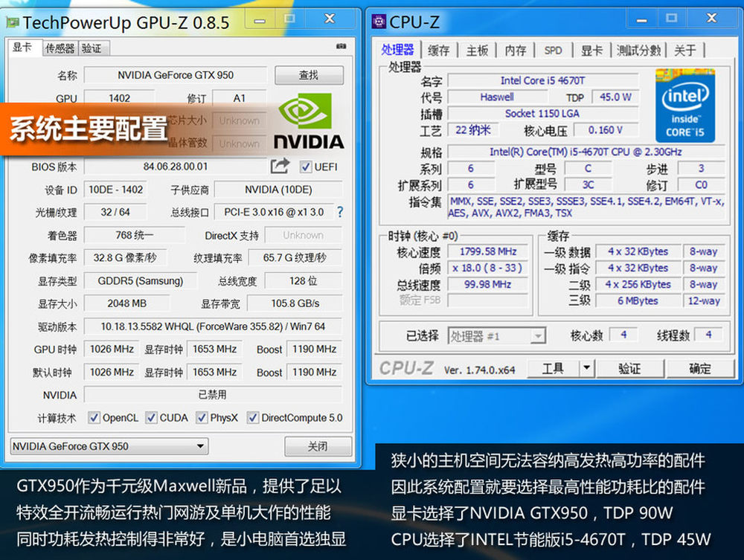Click the Haswell code name value
The image size is (744, 560).
coord(497,97)
